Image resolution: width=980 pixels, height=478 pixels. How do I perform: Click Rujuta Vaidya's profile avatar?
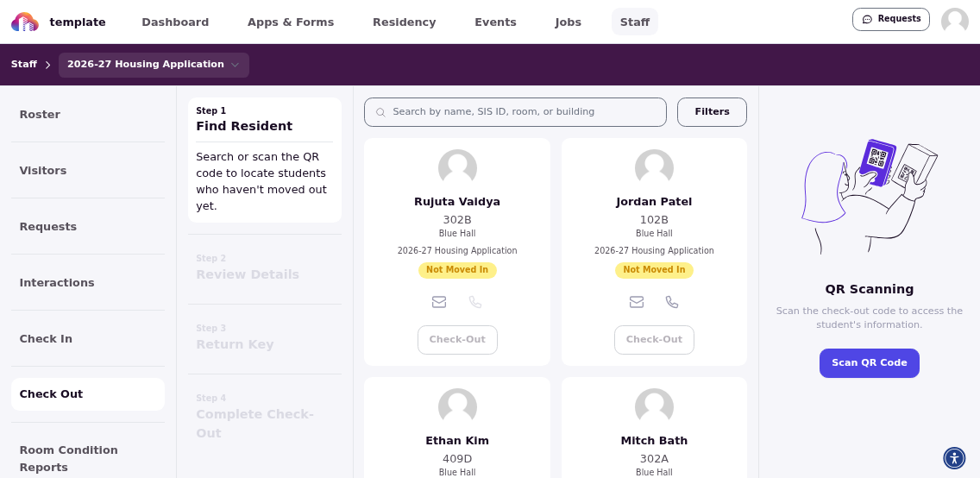tap(457, 169)
